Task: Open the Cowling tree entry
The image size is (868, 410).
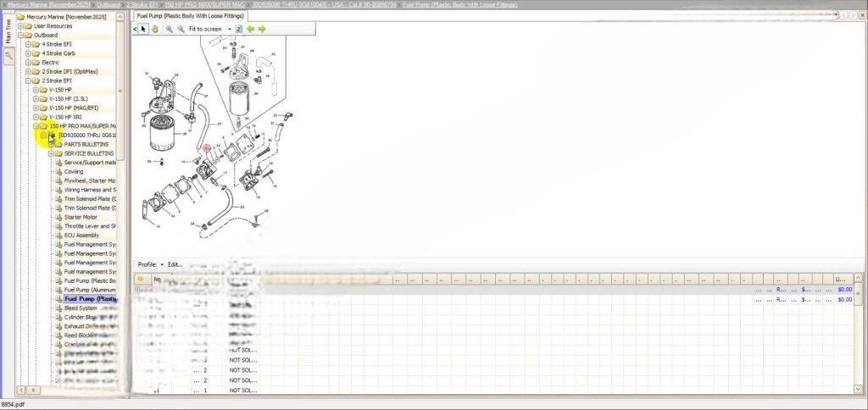Action: [x=74, y=171]
